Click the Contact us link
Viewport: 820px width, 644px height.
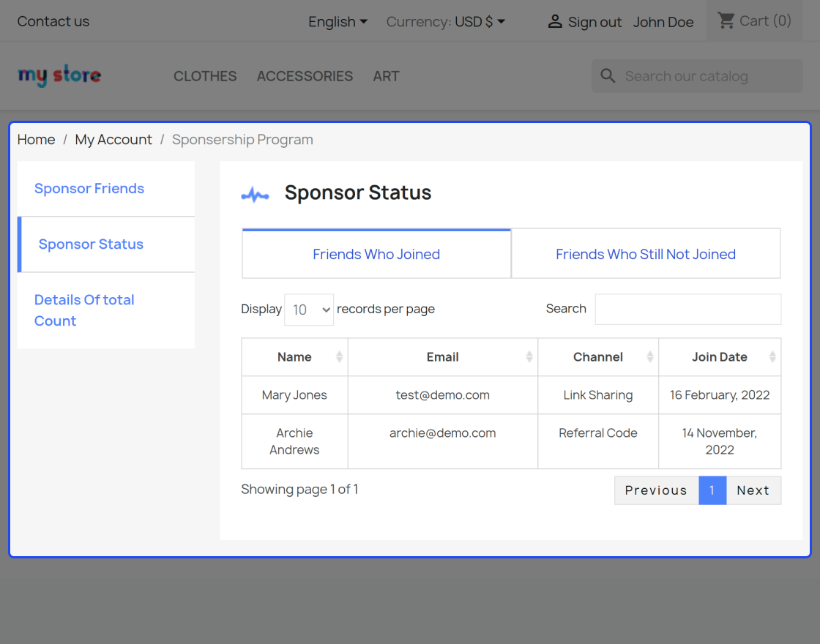[53, 21]
